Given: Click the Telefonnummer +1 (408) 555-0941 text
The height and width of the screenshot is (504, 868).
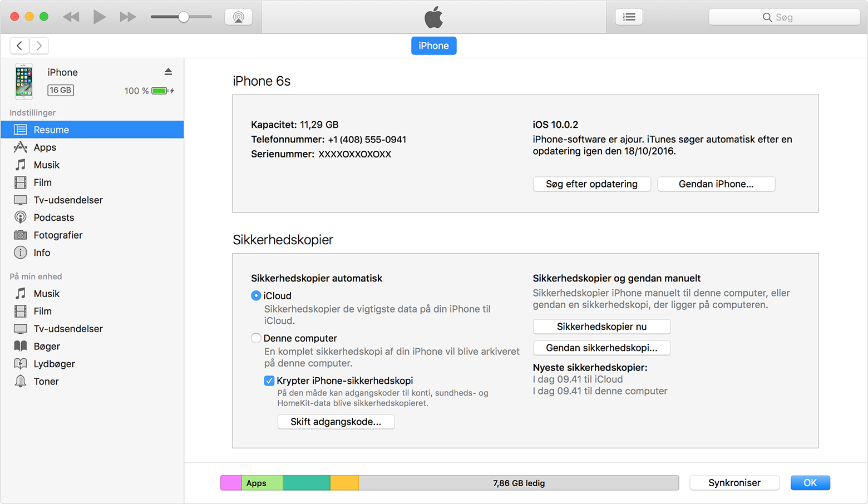Looking at the screenshot, I should click(328, 139).
